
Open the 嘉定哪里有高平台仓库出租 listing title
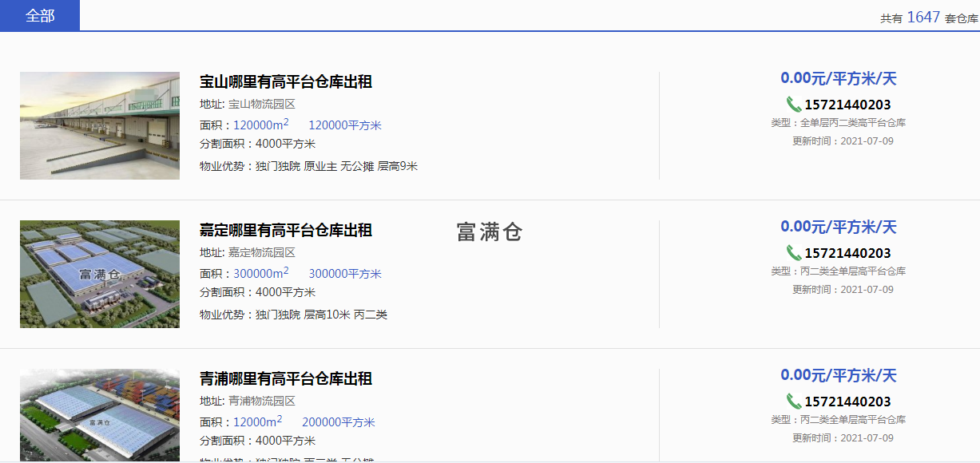click(285, 230)
